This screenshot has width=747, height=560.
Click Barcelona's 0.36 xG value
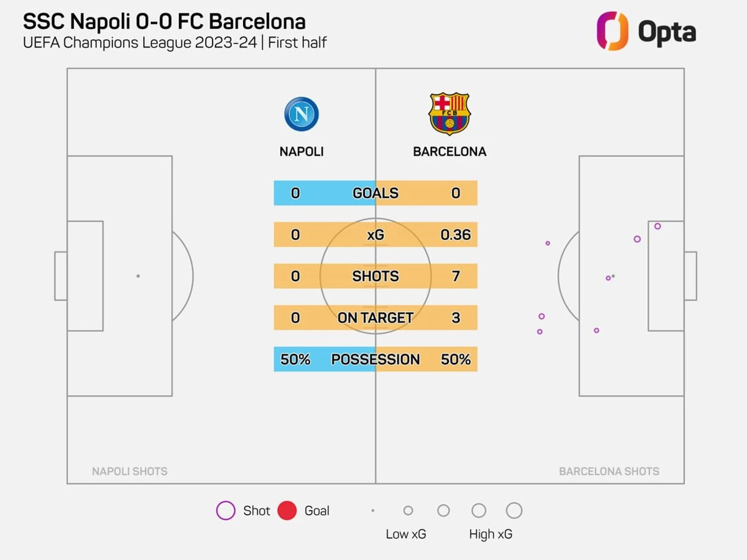455,235
